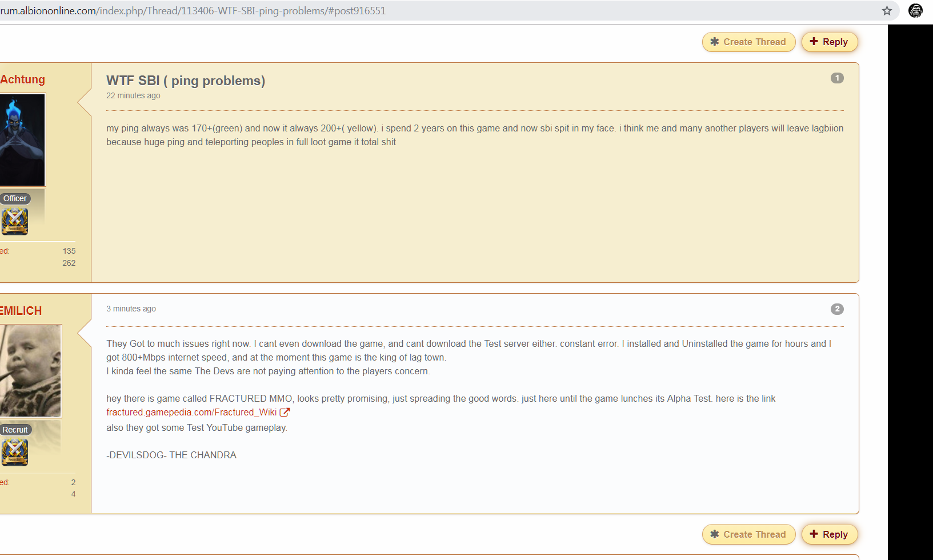The width and height of the screenshot is (933, 560).
Task: Click post number 1 badge
Action: coord(837,78)
